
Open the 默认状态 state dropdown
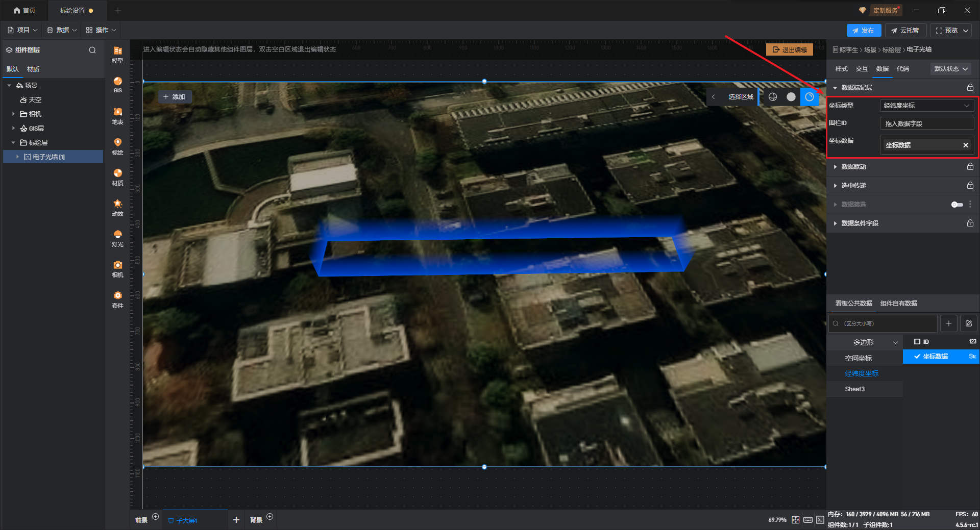951,69
